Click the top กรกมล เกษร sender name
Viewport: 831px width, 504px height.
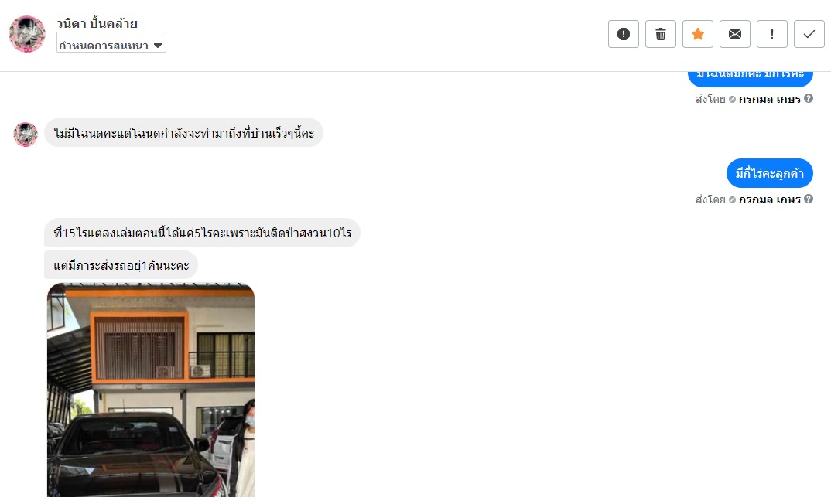[x=770, y=99]
